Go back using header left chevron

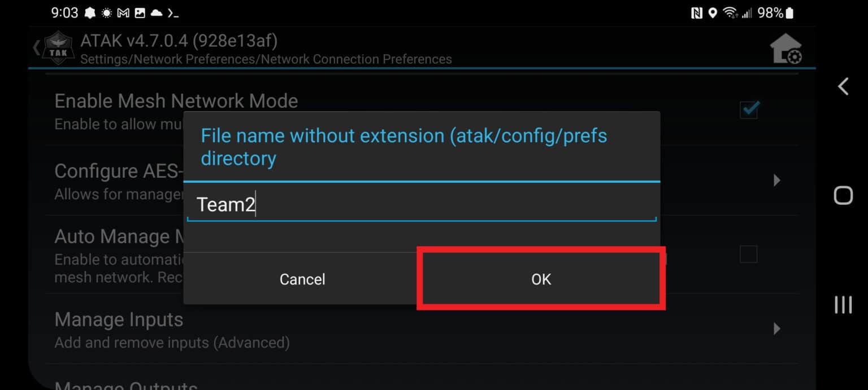37,49
